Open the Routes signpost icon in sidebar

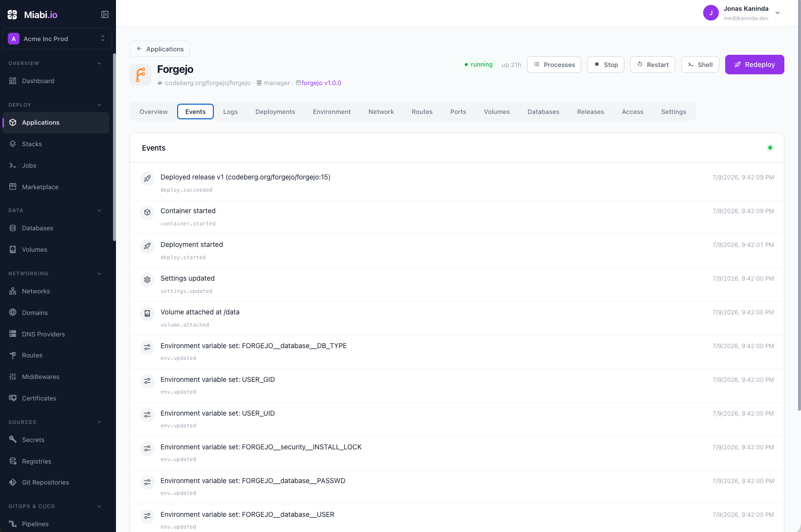click(x=13, y=355)
